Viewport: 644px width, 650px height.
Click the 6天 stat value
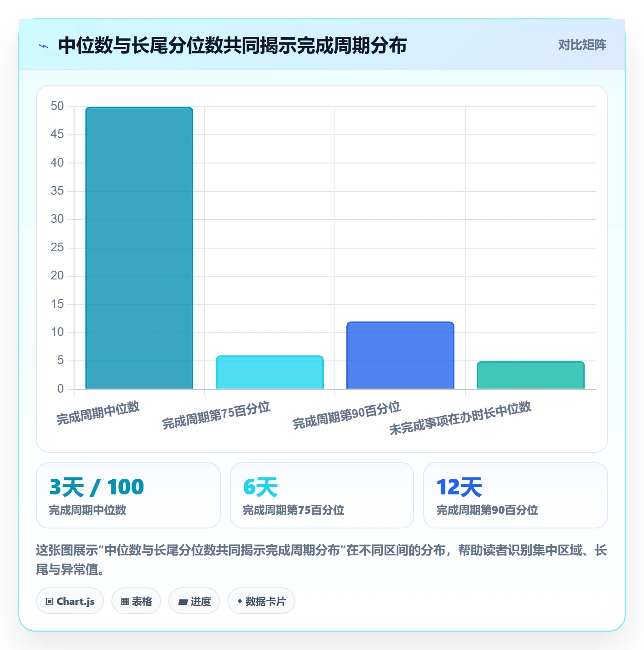(x=260, y=487)
